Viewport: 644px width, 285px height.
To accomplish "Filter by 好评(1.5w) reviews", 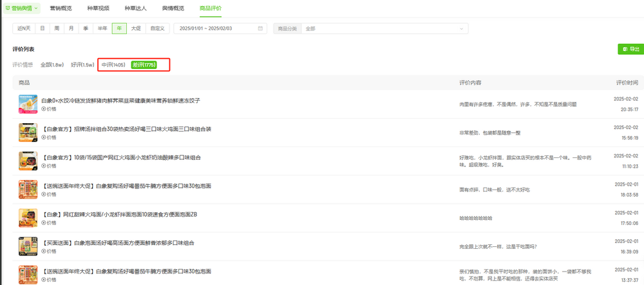I will tap(82, 65).
